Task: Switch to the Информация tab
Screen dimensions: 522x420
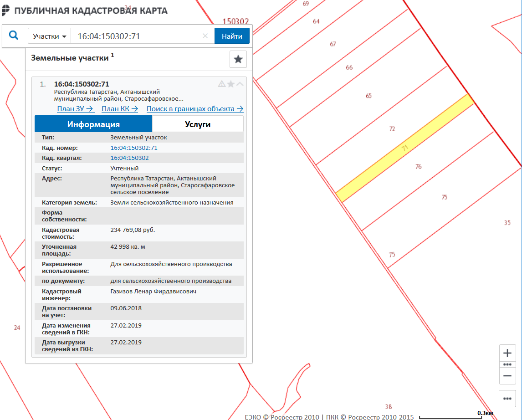Action: tap(93, 124)
